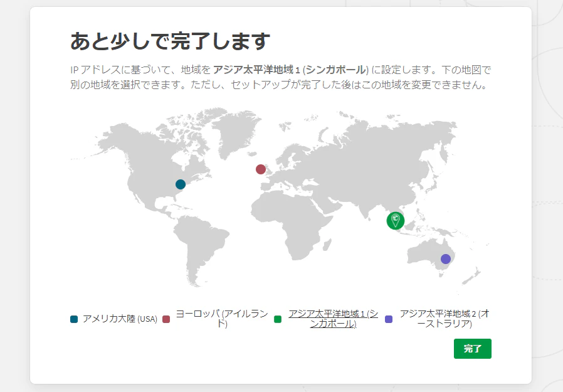563x392 pixels.
Task: Click the heading あと少しで完了します
Action: click(170, 41)
